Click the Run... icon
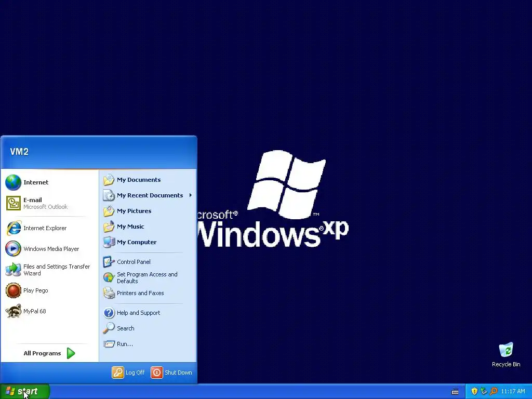The width and height of the screenshot is (532, 399). 109,344
